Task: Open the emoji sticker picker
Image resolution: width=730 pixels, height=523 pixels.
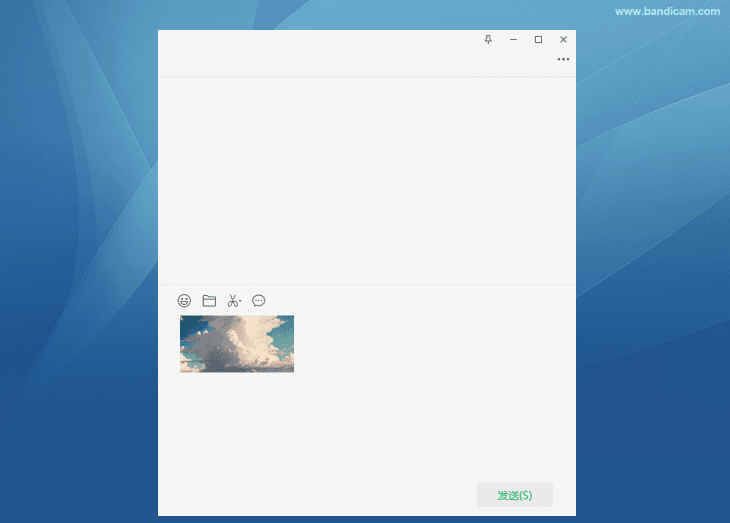Action: tap(184, 300)
